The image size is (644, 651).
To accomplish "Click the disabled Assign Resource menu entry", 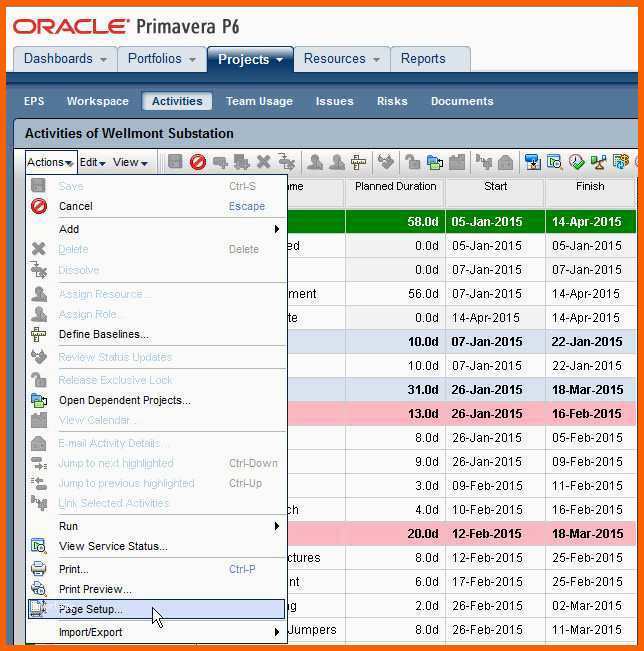I will [157, 294].
